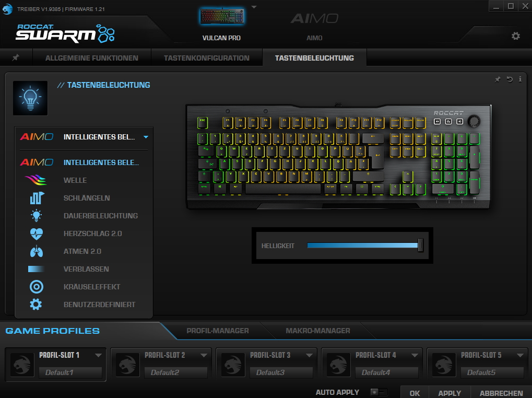Viewport: 532px width, 398px height.
Task: Open the Profil-Slot 4 dropdown arrow
Action: [x=415, y=355]
